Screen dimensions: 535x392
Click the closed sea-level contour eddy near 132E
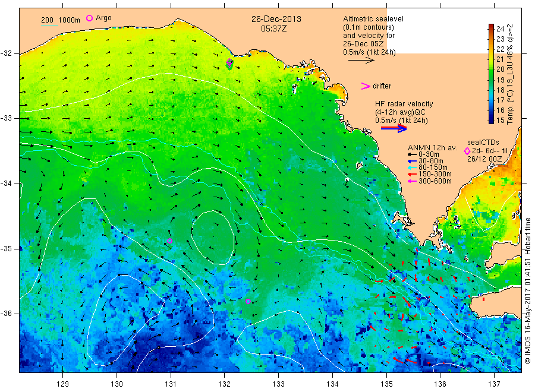(x=213, y=238)
